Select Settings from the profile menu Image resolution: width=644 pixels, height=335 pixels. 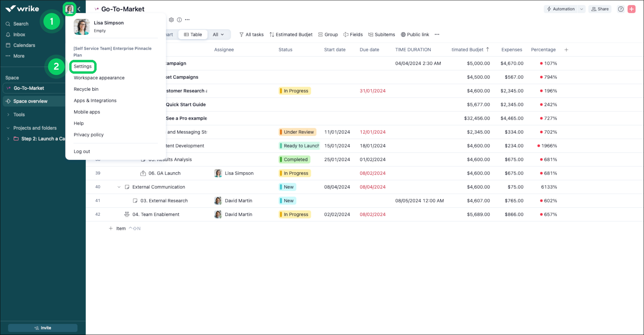point(83,66)
